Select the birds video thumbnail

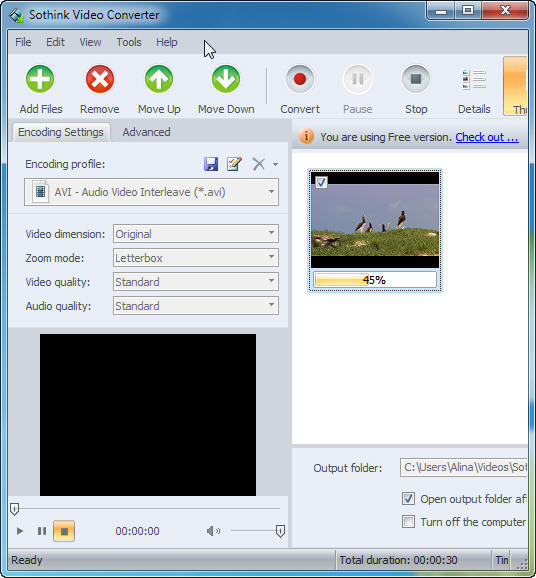click(x=375, y=220)
